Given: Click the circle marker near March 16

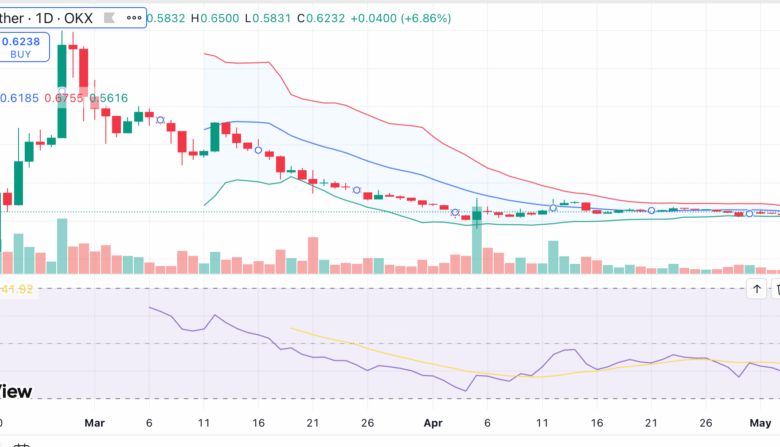Looking at the screenshot, I should click(x=258, y=150).
